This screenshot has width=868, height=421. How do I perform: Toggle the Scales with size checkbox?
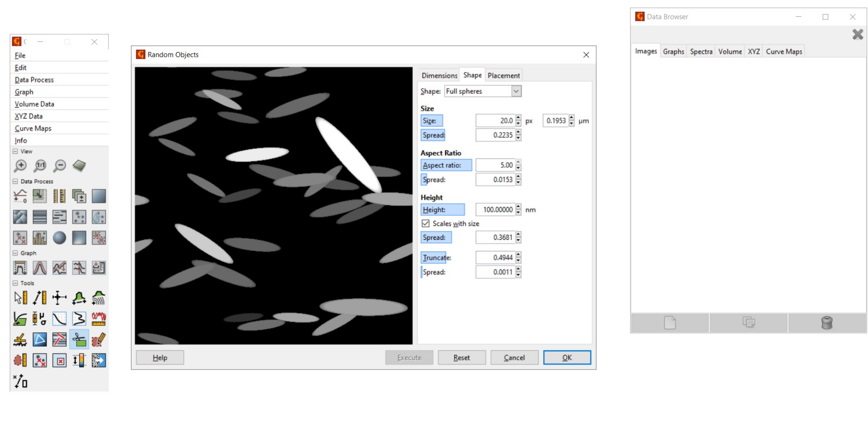coord(426,223)
